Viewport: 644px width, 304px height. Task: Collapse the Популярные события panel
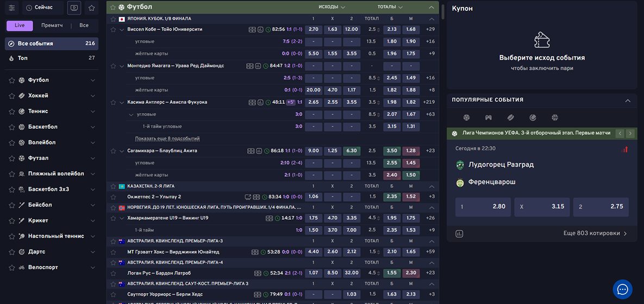628,100
